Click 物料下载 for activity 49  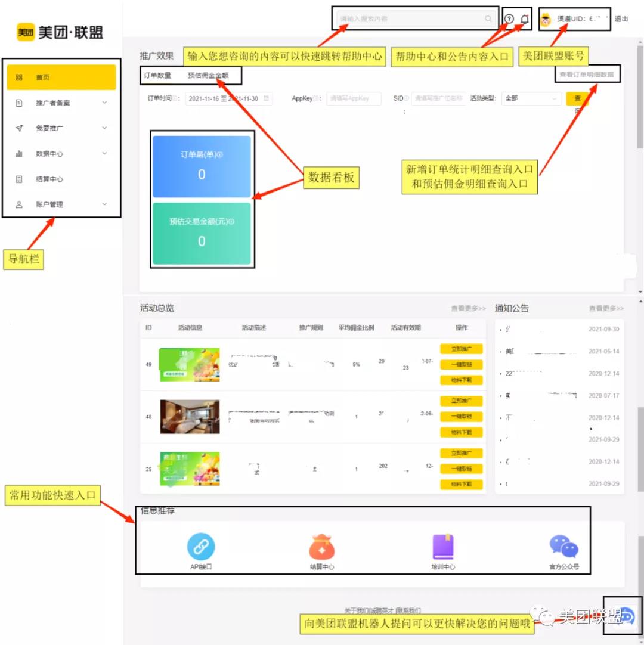click(x=462, y=380)
